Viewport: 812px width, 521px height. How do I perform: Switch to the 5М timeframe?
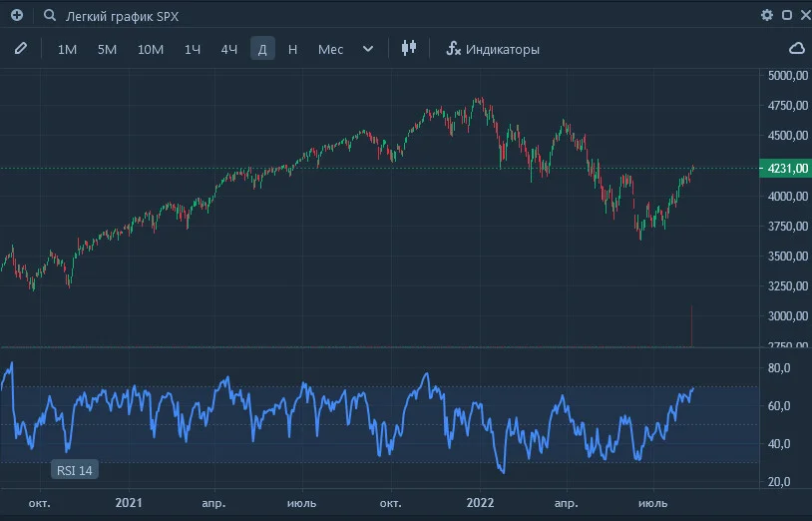click(107, 49)
